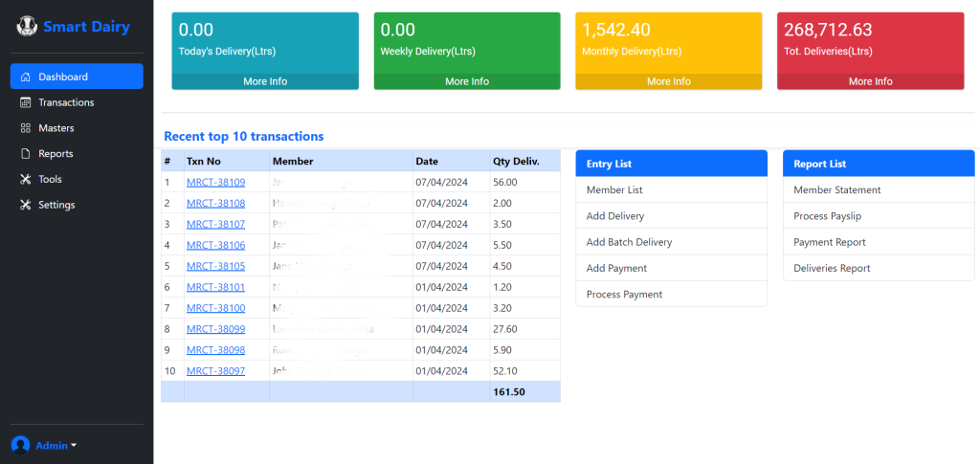Click the Reports document icon
The width and height of the screenshot is (980, 464).
(26, 154)
